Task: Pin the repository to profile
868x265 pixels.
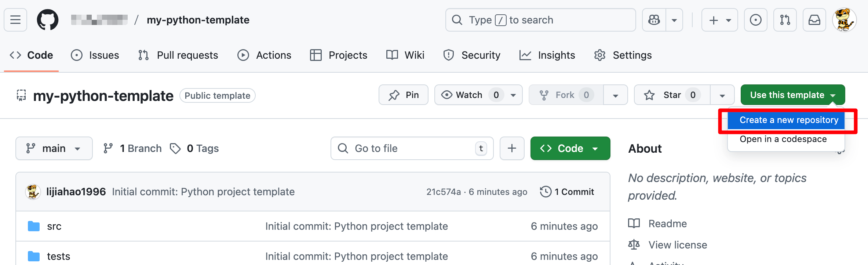Action: click(404, 95)
